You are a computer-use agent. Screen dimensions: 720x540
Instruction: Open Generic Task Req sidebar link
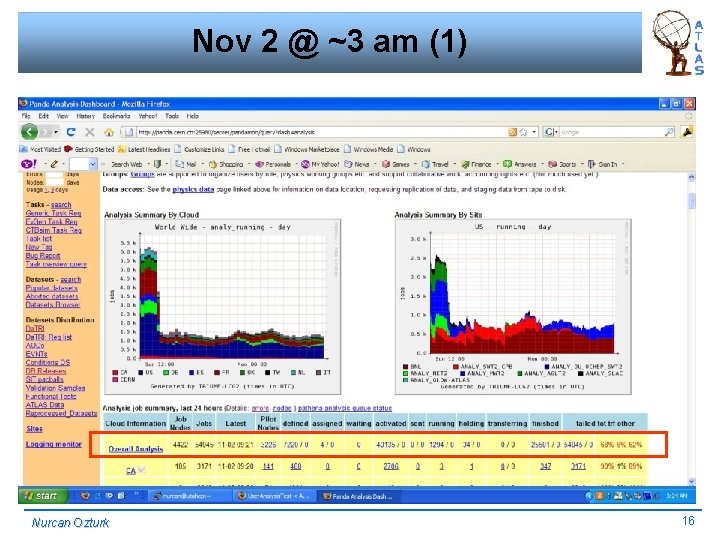53,213
